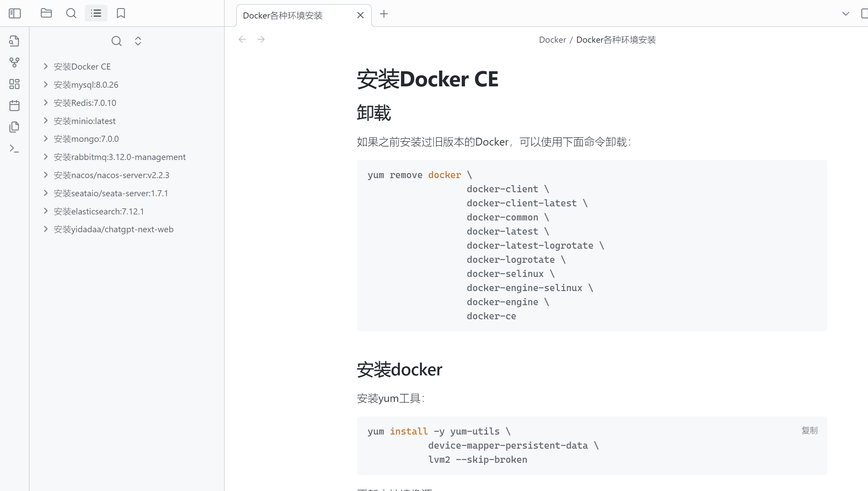Click 'yum remove docker' code line
The height and width of the screenshot is (491, 868).
[x=420, y=175]
